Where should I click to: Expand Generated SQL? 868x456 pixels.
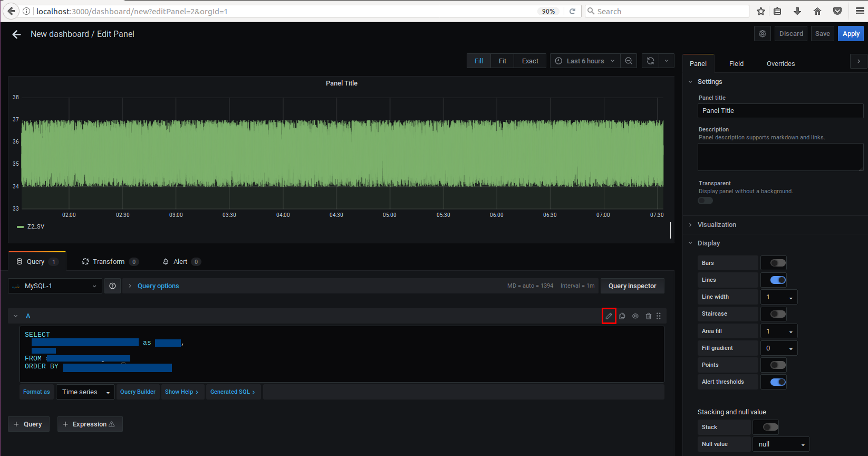[x=233, y=392]
